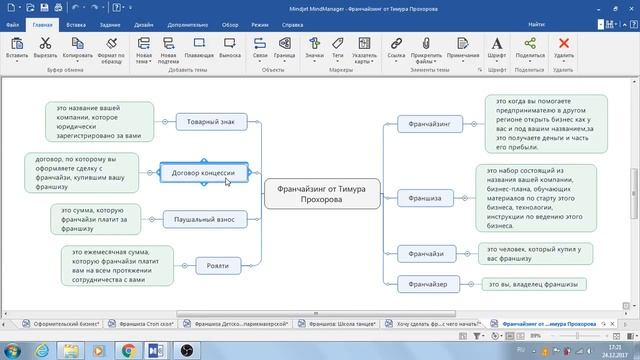Collapse the Роялти branch toggle

184,266
